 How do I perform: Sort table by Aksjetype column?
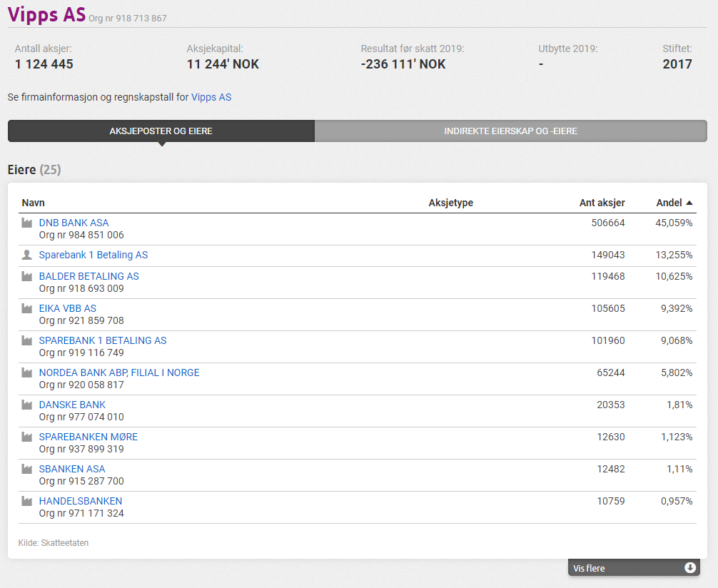click(x=450, y=203)
